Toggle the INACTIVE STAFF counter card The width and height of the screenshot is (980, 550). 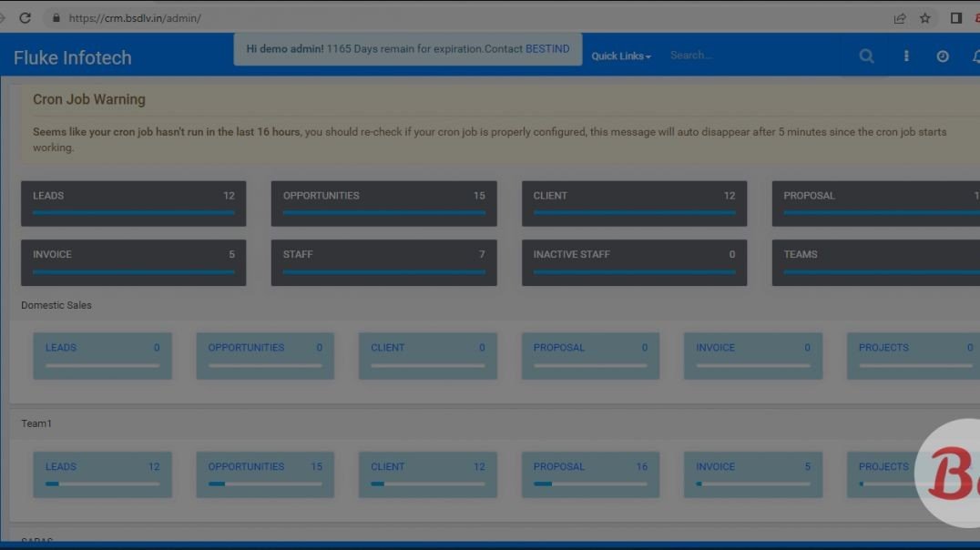[x=634, y=262]
